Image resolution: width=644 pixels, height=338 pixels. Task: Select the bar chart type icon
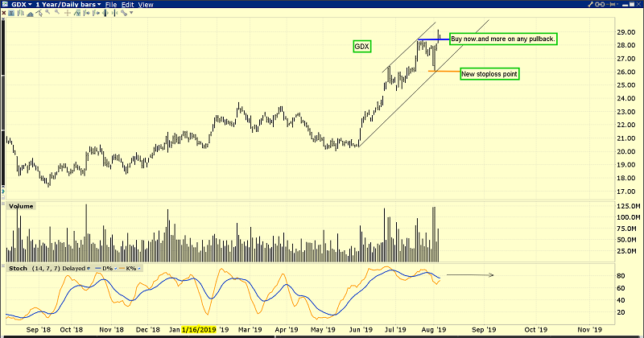coord(21,13)
